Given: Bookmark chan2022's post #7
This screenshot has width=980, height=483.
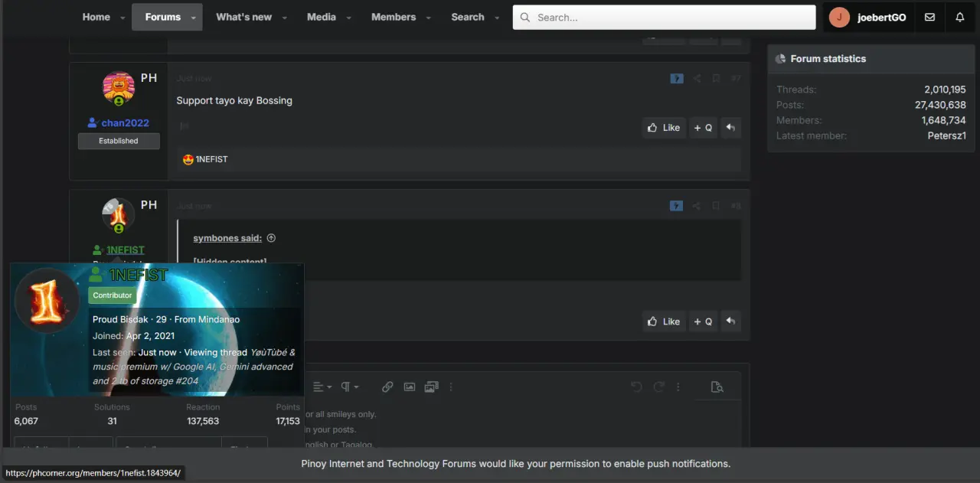Looking at the screenshot, I should click(x=716, y=78).
